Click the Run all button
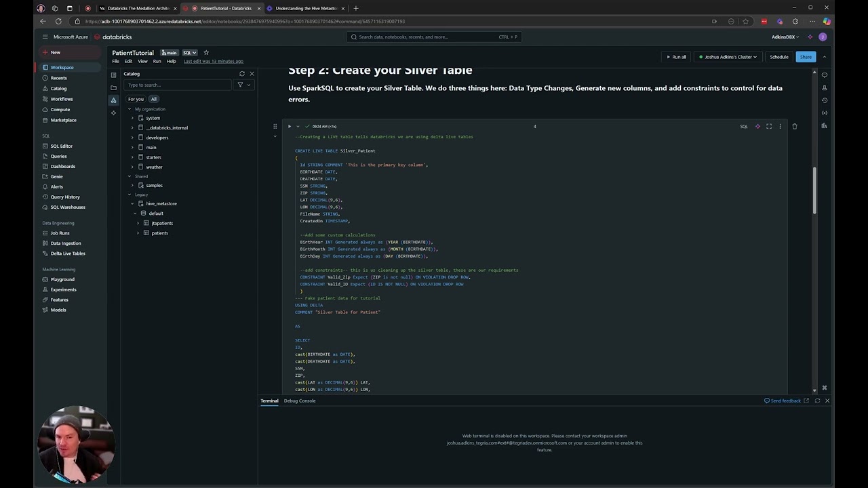The width and height of the screenshot is (868, 488). 676,57
